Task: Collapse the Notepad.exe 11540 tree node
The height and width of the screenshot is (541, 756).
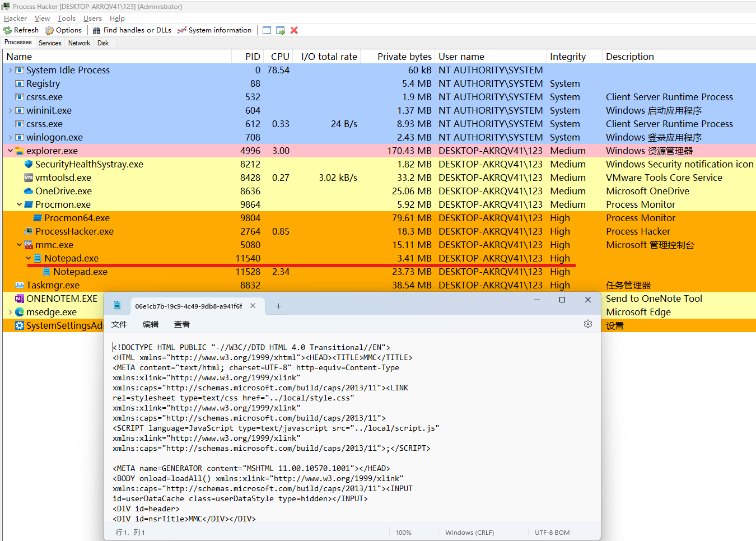Action: click(28, 258)
